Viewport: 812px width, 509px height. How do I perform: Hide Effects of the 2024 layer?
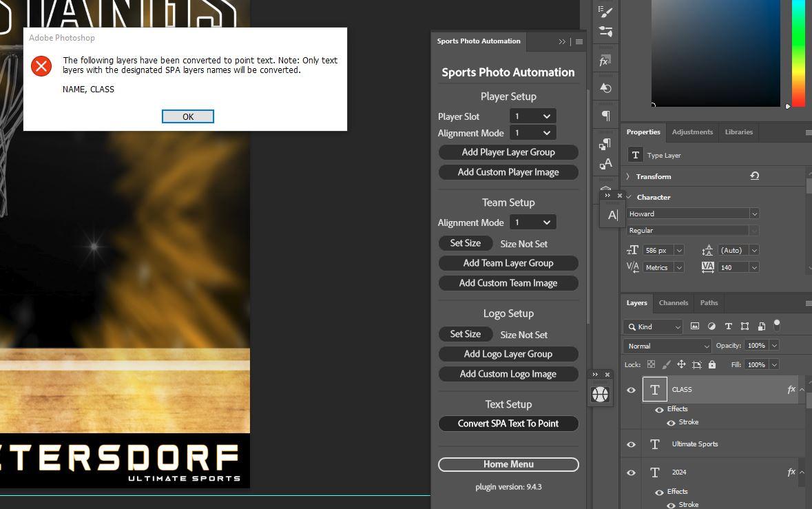point(659,492)
